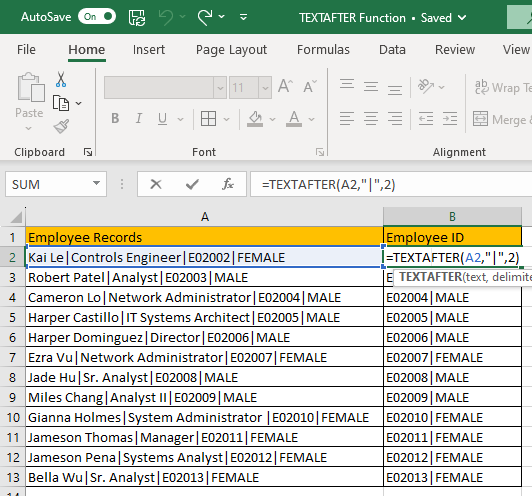This screenshot has width=532, height=496.
Task: Open the Formulas tab
Action: (323, 50)
